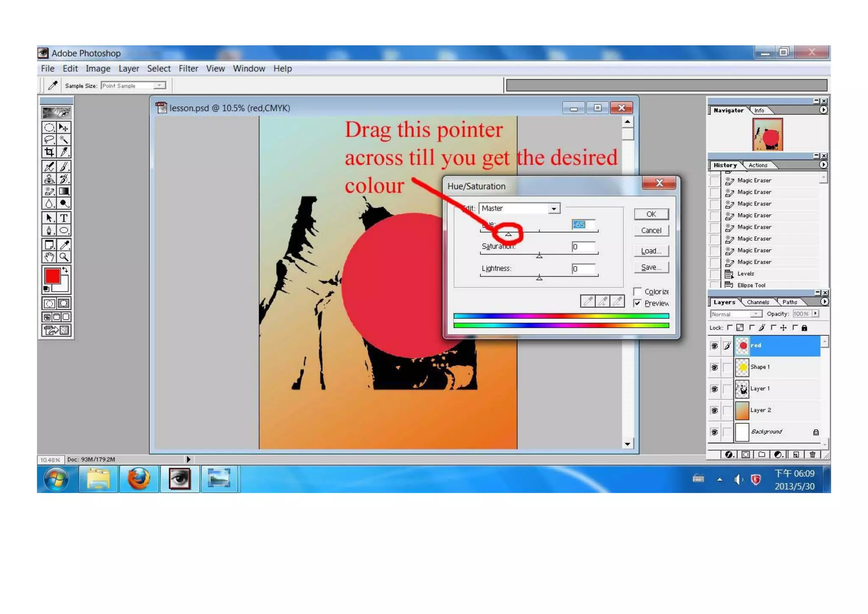Select the Gradient tool
Screen dimensions: 868x614
64,191
